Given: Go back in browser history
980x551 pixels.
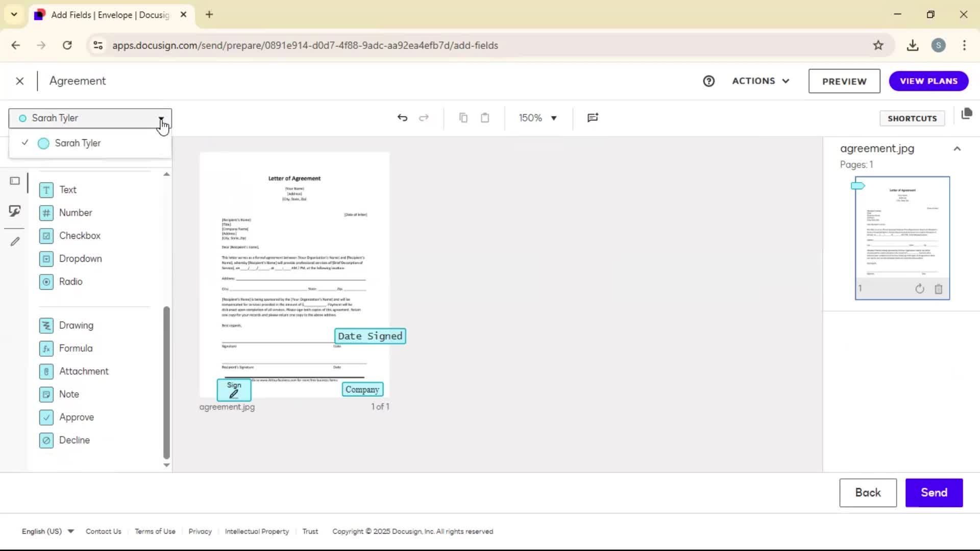Looking at the screenshot, I should 16,45.
